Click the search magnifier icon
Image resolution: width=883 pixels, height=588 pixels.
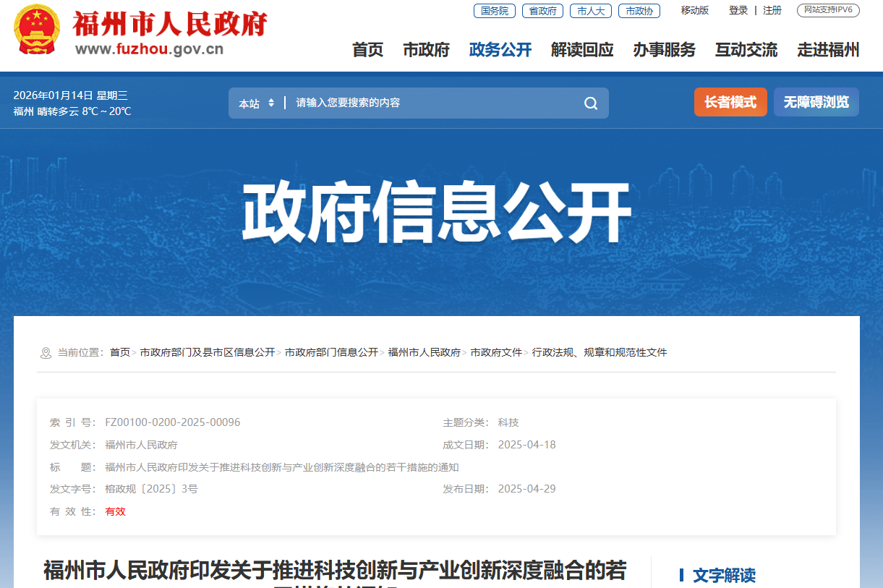[591, 103]
